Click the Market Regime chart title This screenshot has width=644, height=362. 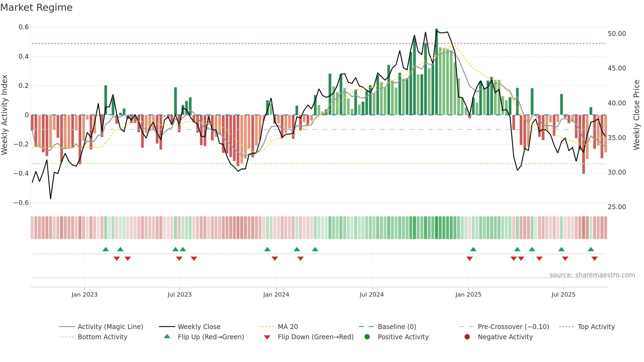[36, 8]
